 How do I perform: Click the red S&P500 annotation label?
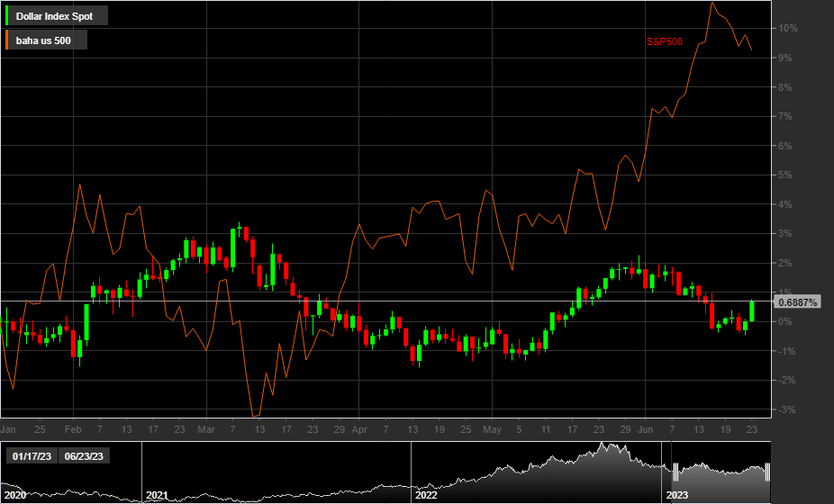(665, 42)
